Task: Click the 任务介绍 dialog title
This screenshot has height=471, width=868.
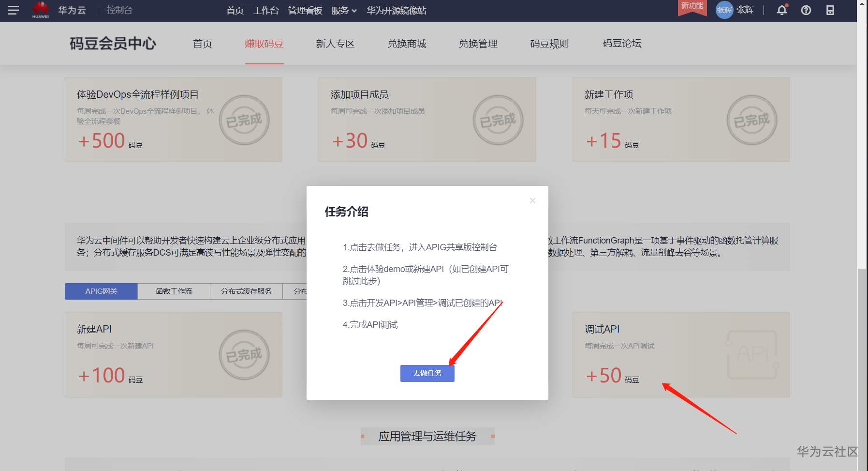Action: (347, 212)
